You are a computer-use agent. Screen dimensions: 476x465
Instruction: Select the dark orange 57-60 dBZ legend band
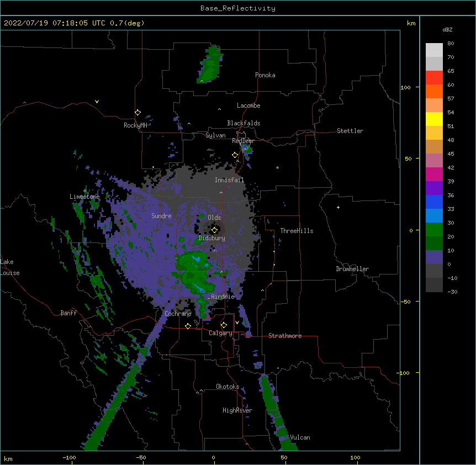[434, 91]
